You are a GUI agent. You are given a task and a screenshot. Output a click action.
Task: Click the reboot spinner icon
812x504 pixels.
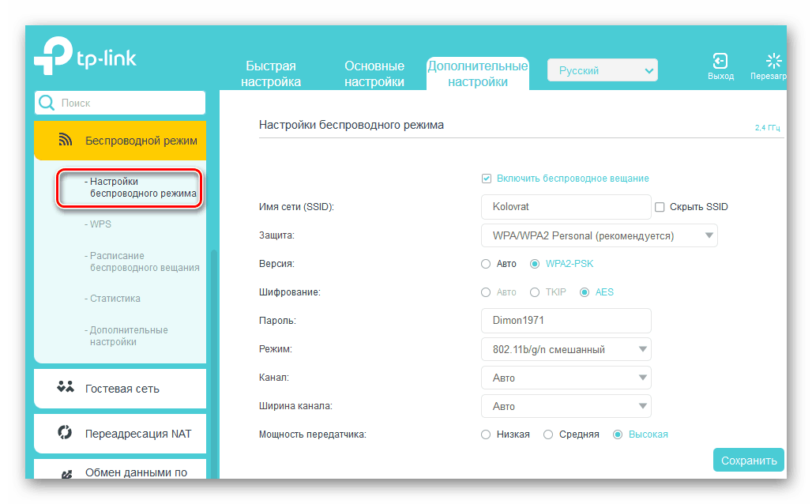tap(773, 61)
